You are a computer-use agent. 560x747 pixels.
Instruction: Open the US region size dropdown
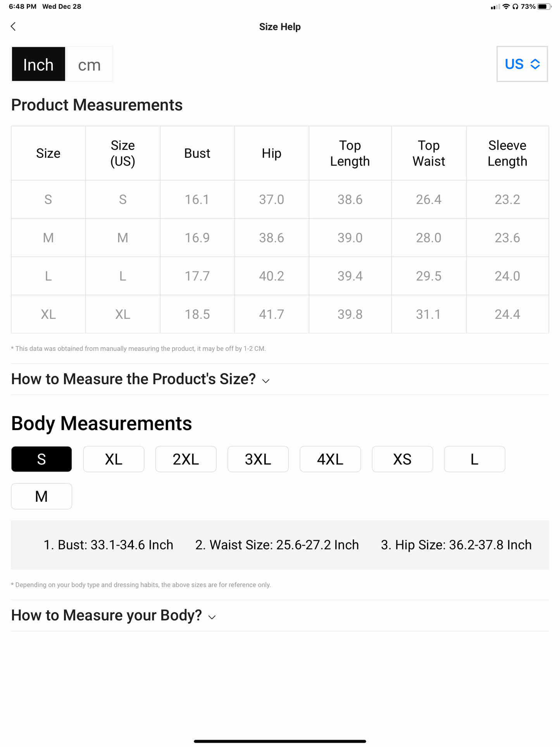point(522,64)
